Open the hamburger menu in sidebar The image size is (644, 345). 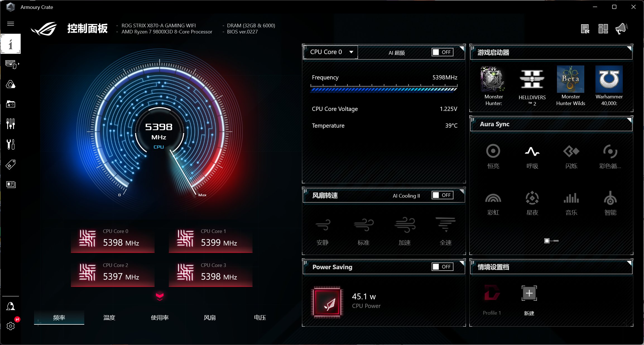[11, 24]
